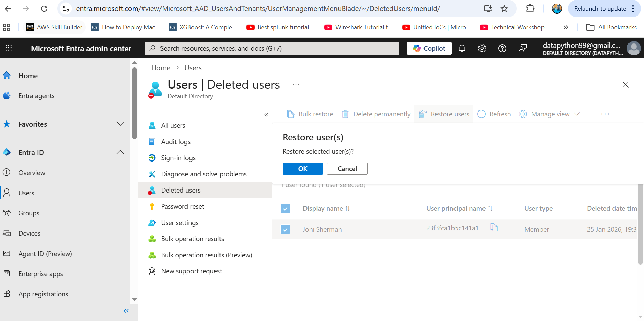Reload the page in the browser

click(x=44, y=9)
